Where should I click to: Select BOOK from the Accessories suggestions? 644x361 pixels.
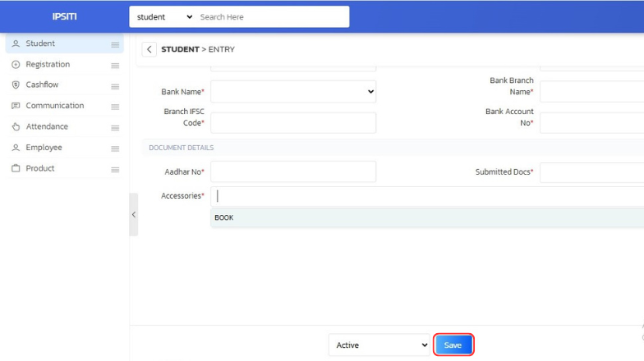coord(224,218)
